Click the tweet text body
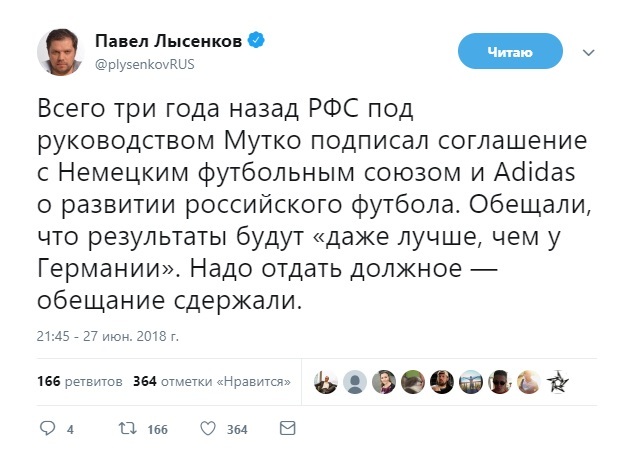Image resolution: width=636 pixels, height=460 pixels. click(x=300, y=200)
